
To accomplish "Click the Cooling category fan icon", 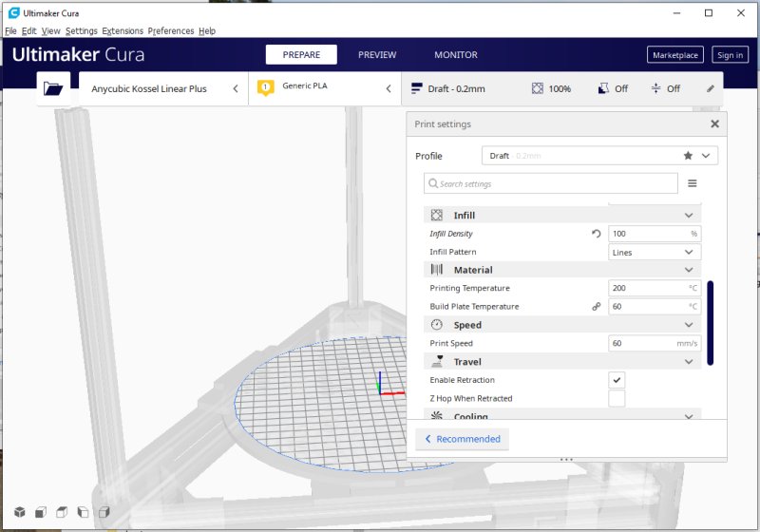I will 437,416.
